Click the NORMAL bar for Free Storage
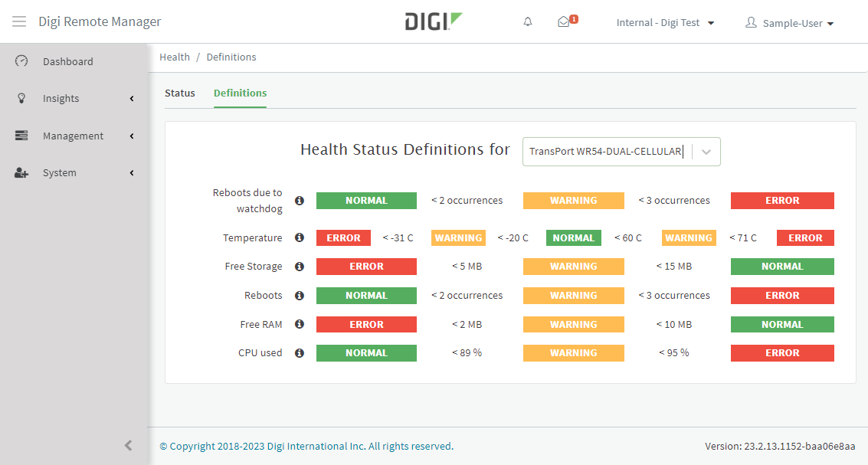The width and height of the screenshot is (868, 465). coord(782,267)
